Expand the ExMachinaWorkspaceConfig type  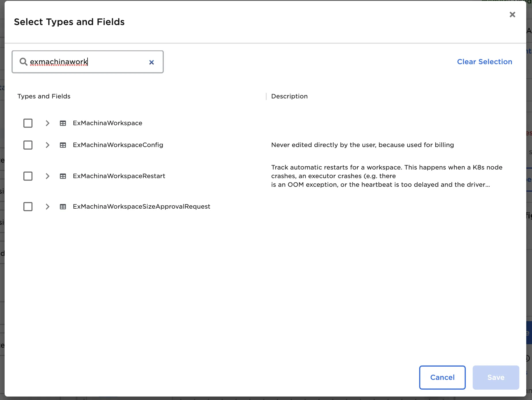[x=47, y=145]
